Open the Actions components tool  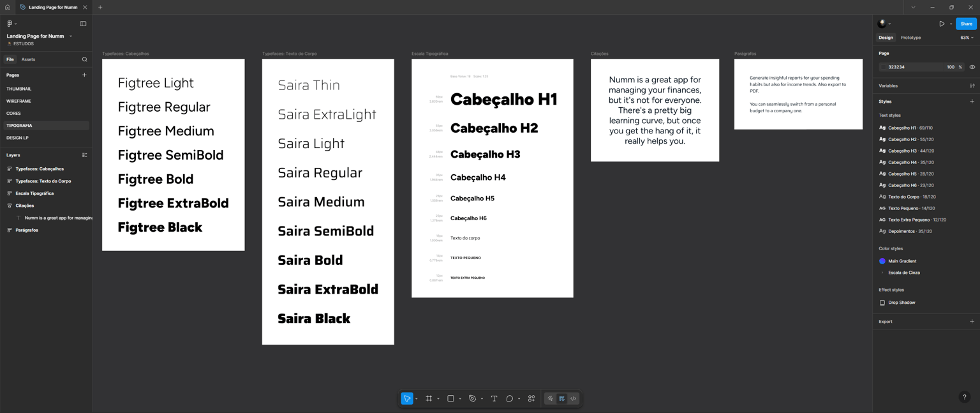(531, 398)
